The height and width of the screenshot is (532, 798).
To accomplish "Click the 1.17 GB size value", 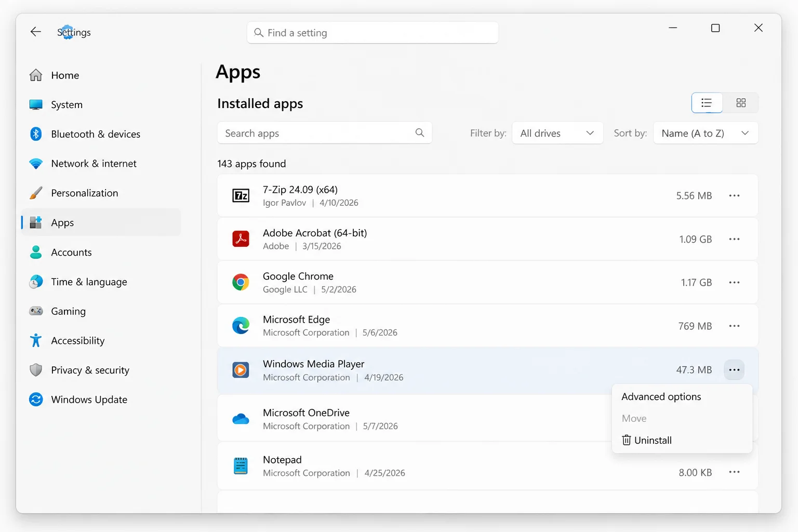I will [x=696, y=283].
